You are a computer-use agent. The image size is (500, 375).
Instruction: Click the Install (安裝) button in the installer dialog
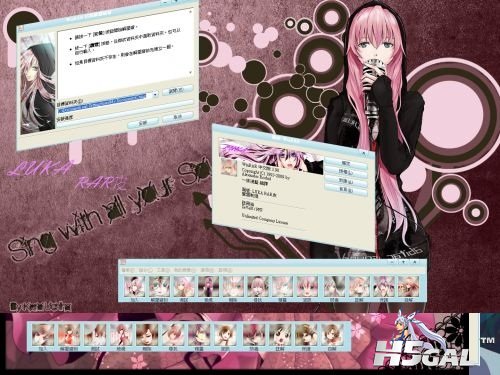pyautogui.click(x=143, y=123)
